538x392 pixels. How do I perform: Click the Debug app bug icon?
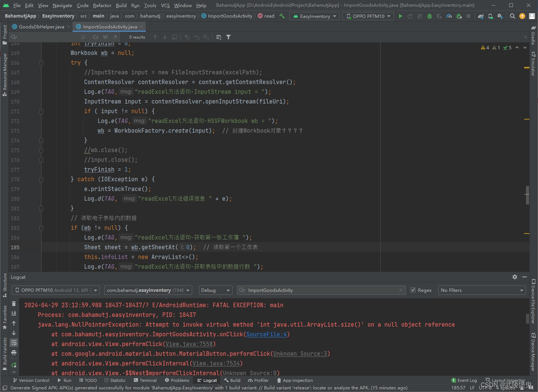point(429,16)
